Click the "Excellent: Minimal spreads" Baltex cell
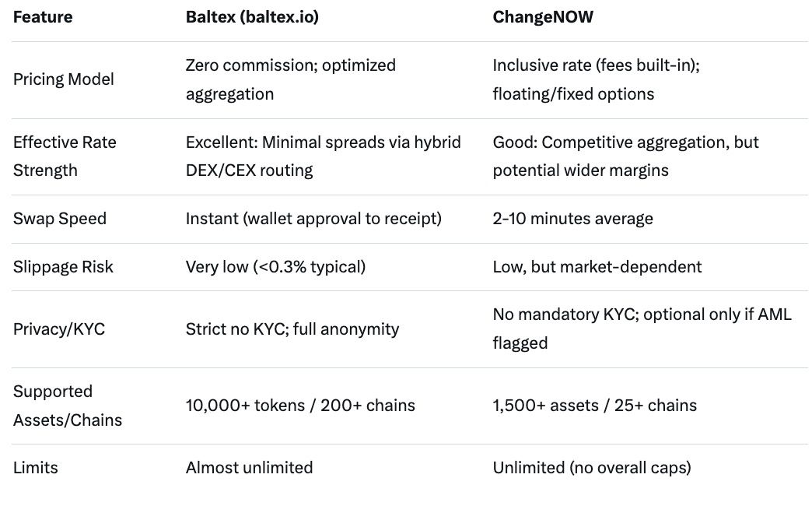Screen dimensions: 812x506 [x=323, y=156]
